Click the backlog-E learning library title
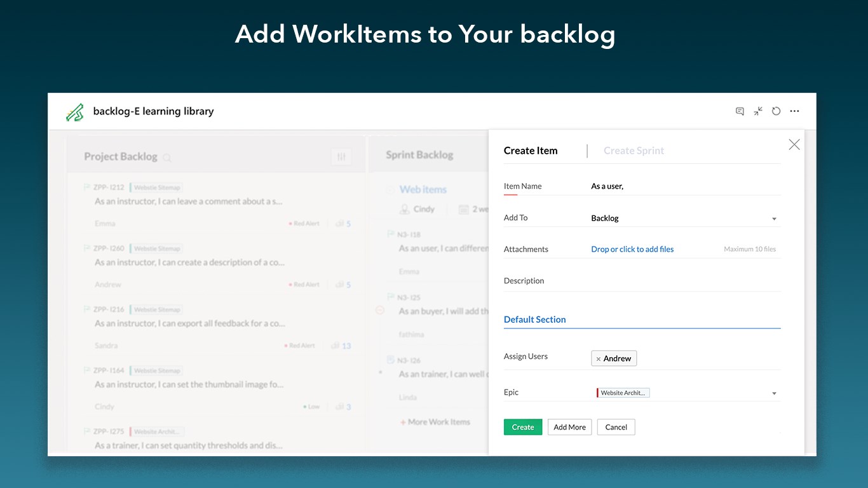 (154, 111)
